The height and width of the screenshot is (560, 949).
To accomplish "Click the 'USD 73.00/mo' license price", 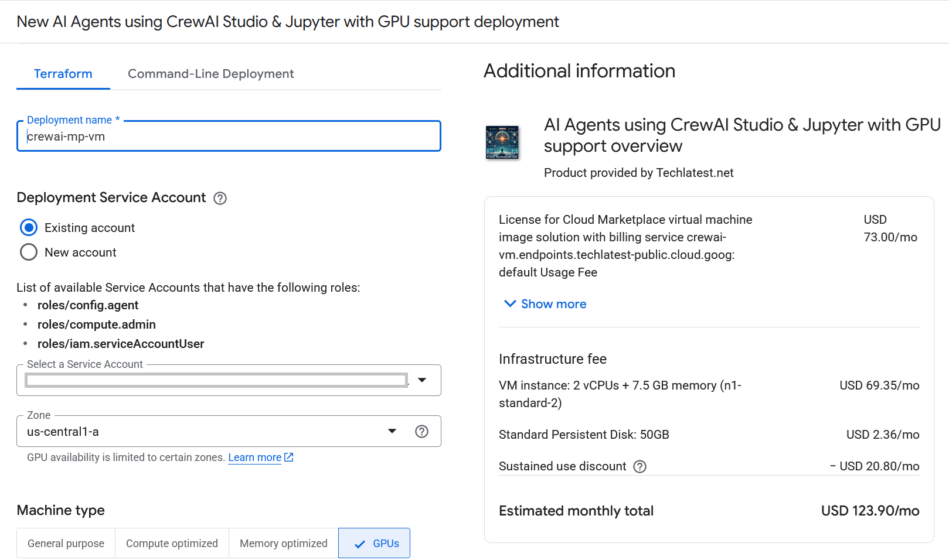I will coord(890,228).
